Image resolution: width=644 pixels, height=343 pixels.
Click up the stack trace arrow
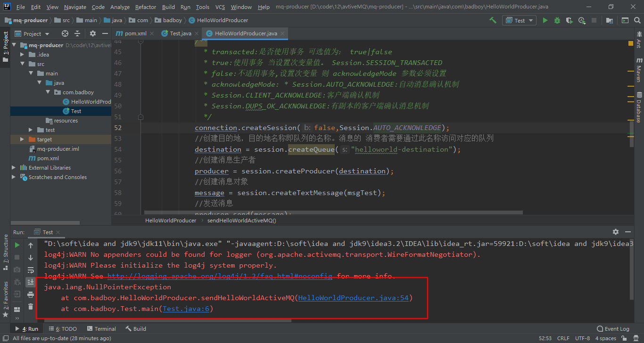point(31,245)
